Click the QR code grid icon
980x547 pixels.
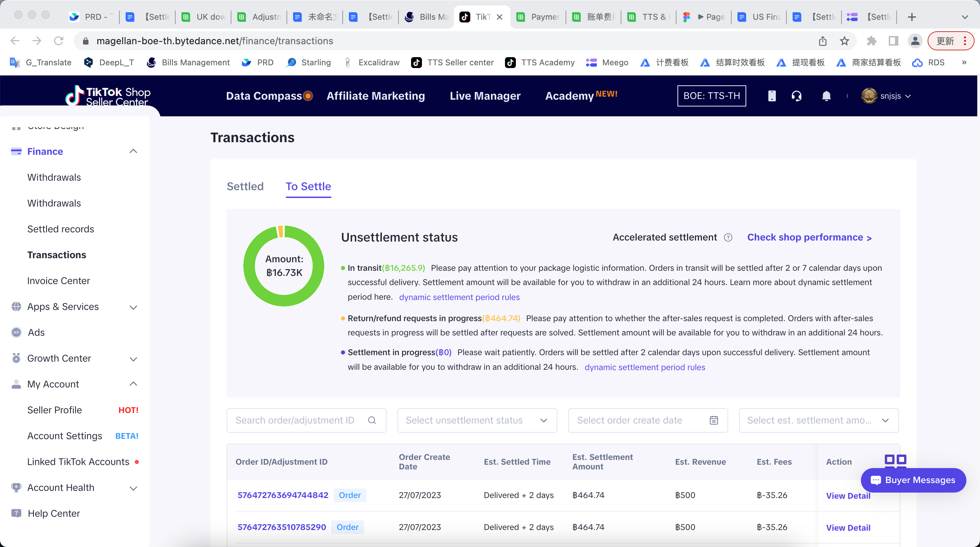click(x=895, y=460)
